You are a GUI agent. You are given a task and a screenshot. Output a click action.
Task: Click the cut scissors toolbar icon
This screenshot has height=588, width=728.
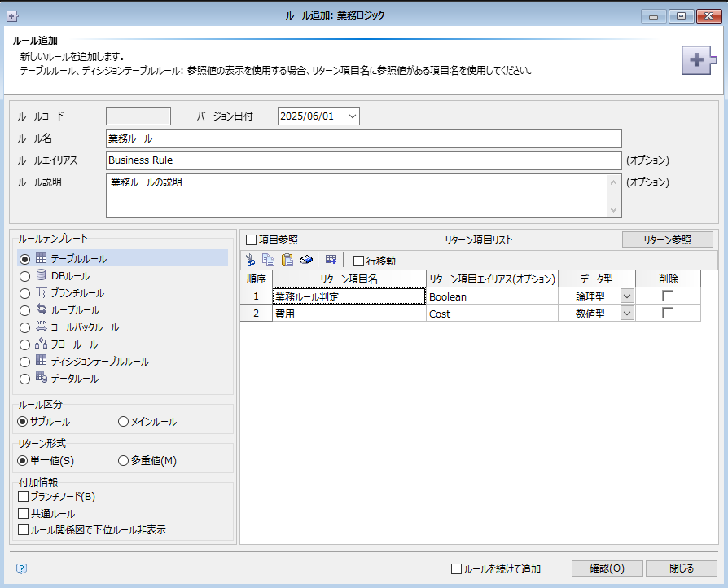click(251, 260)
